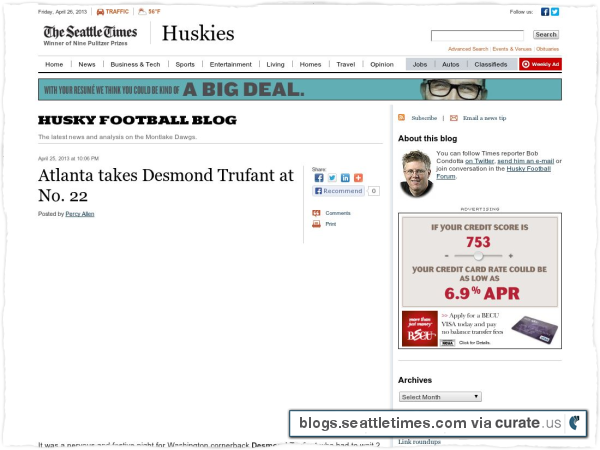The image size is (600, 450).
Task: Switch to the Jobs tab
Action: 420,64
